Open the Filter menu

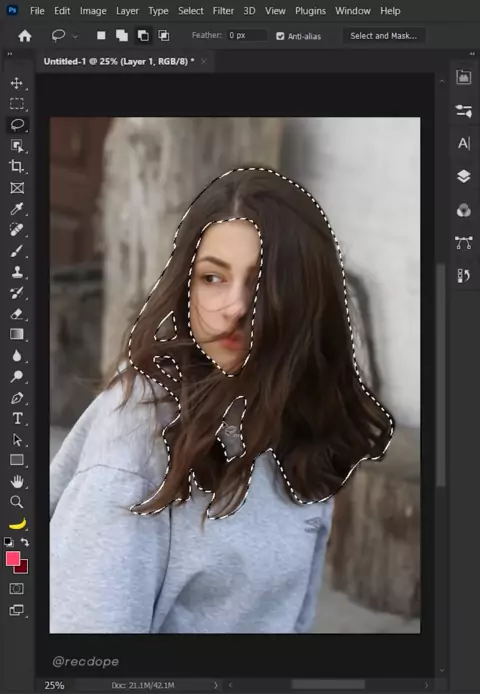coord(223,11)
